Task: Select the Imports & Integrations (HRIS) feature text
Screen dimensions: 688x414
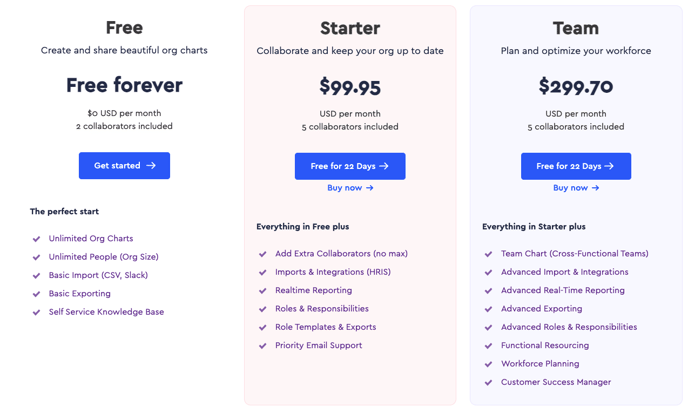Action: pyautogui.click(x=333, y=272)
